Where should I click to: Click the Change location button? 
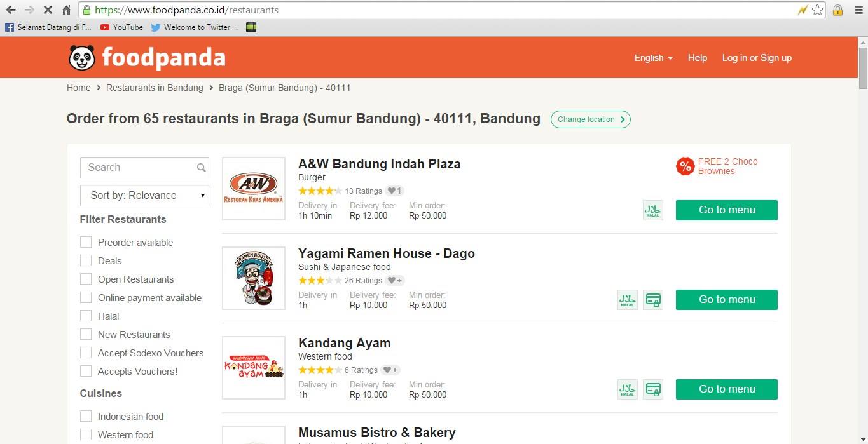590,119
